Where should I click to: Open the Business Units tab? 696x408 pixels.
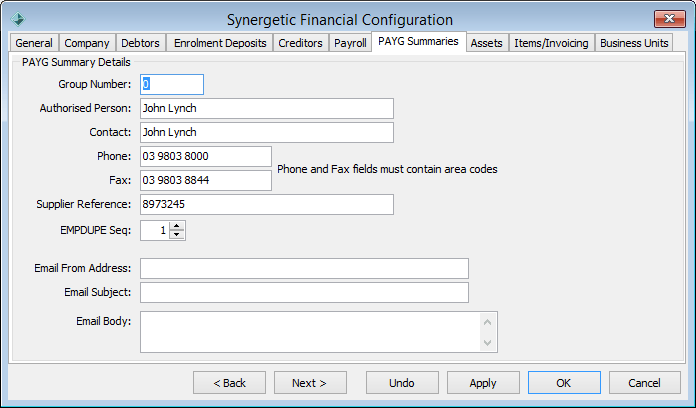pyautogui.click(x=634, y=43)
